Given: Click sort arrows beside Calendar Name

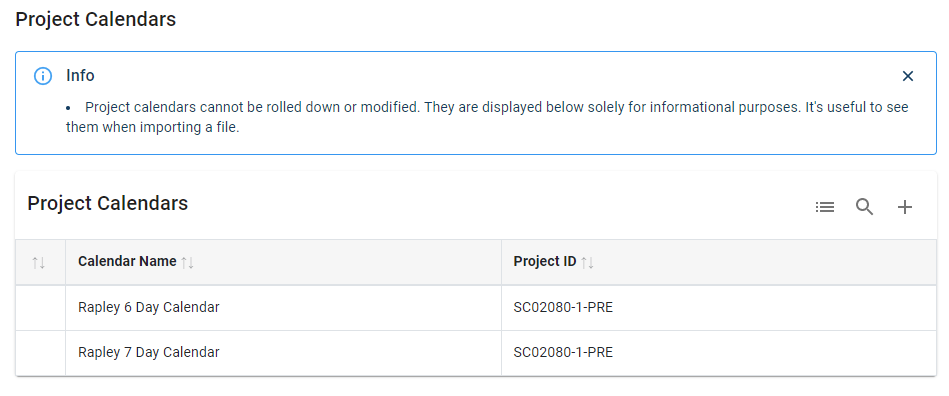Looking at the screenshot, I should (188, 263).
